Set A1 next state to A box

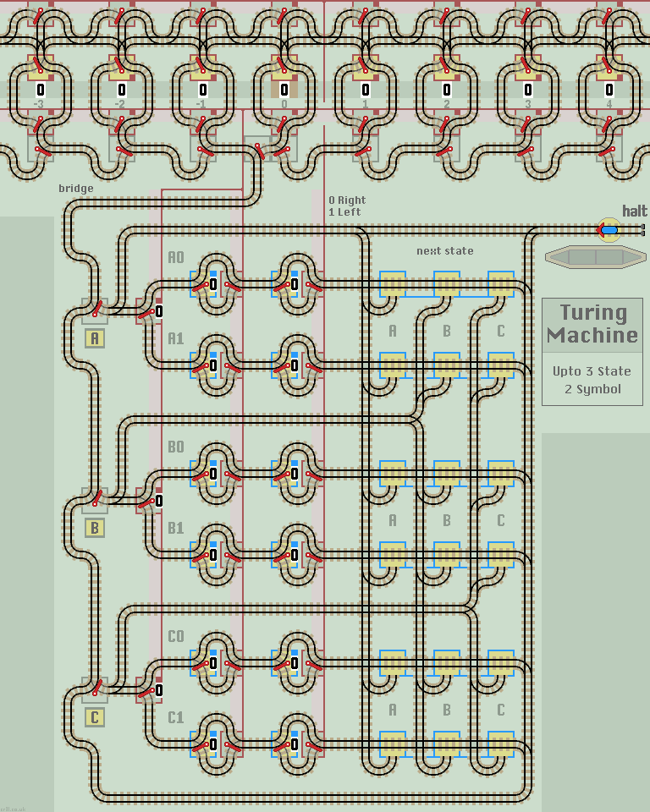(x=393, y=365)
